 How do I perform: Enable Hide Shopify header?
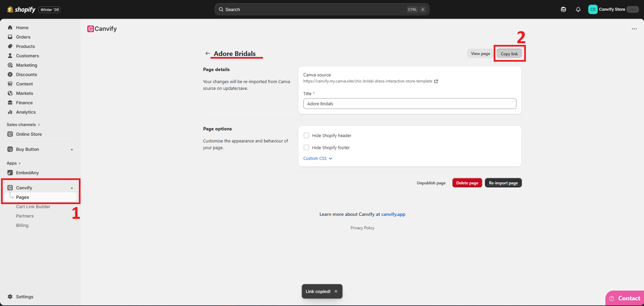[306, 135]
